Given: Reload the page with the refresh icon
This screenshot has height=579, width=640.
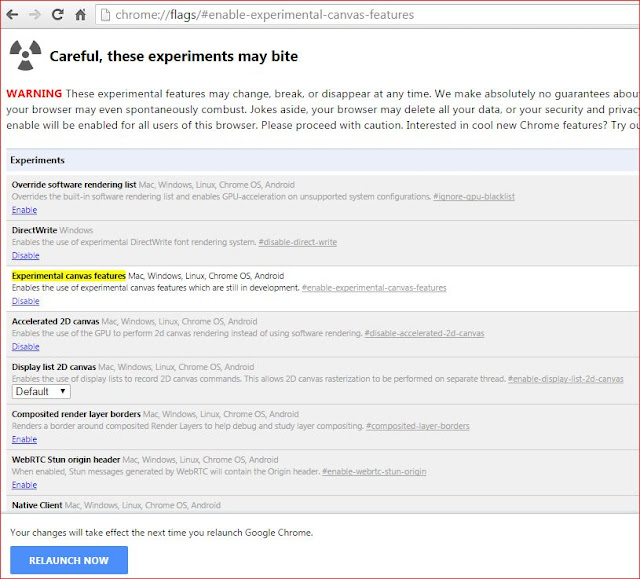Looking at the screenshot, I should click(57, 15).
